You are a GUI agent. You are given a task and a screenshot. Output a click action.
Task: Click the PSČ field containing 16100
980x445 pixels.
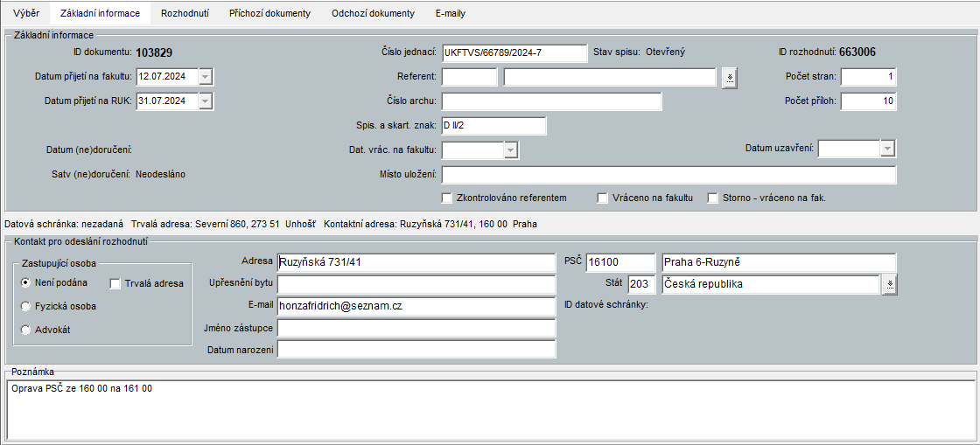click(x=619, y=262)
